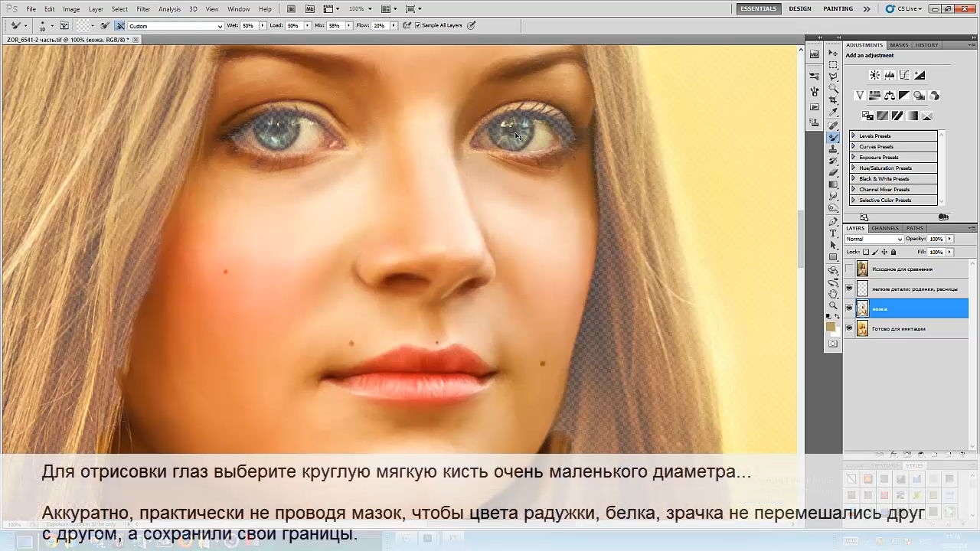Viewport: 980px width, 551px height.
Task: Select the Pen tool
Action: (x=833, y=222)
